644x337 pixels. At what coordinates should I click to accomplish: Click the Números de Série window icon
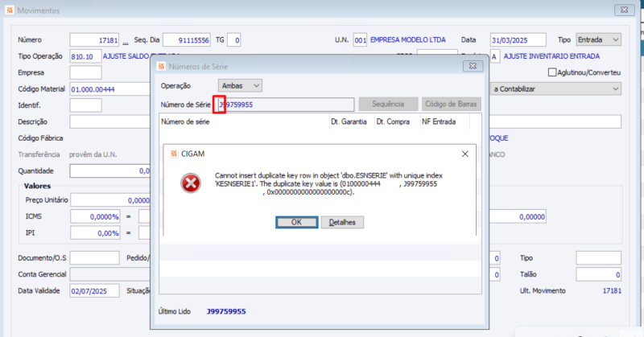pos(162,66)
